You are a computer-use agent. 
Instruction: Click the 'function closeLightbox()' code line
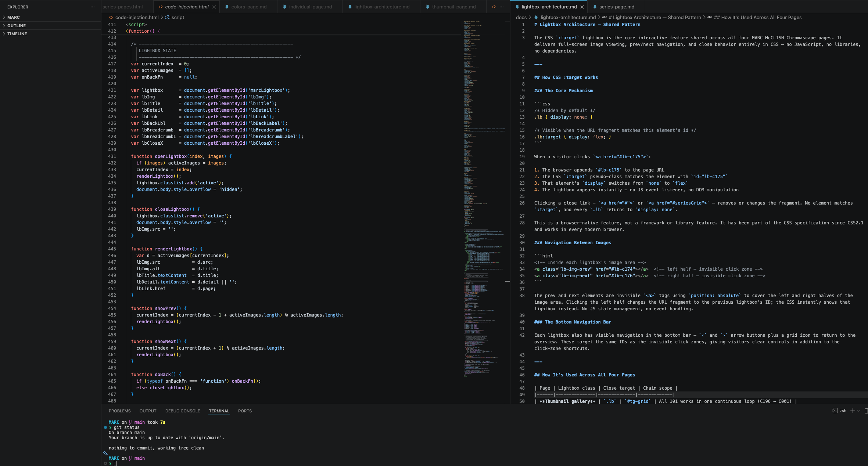(165, 209)
